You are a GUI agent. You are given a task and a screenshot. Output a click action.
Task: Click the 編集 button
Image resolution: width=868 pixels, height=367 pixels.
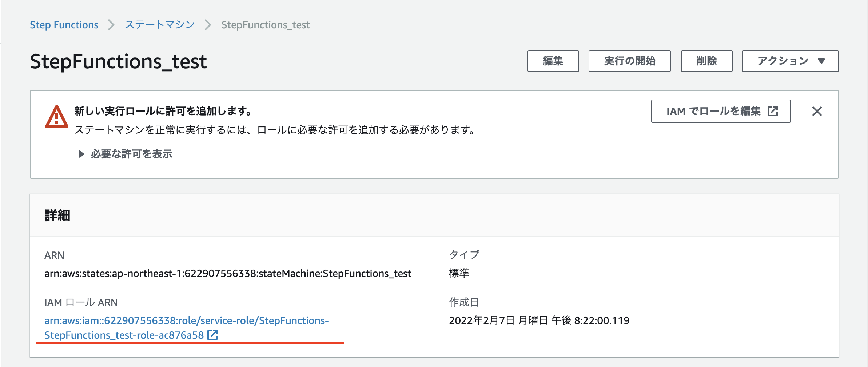[553, 61]
